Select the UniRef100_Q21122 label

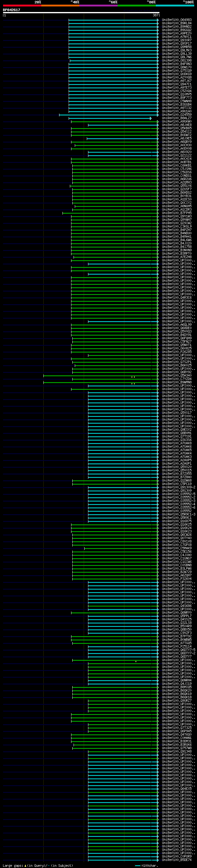coord(176,155)
